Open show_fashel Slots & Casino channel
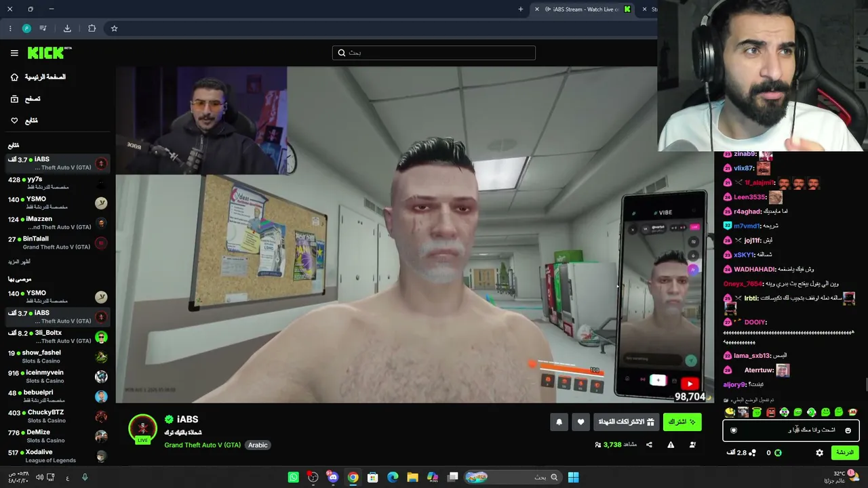This screenshot has width=868, height=488. click(58, 357)
